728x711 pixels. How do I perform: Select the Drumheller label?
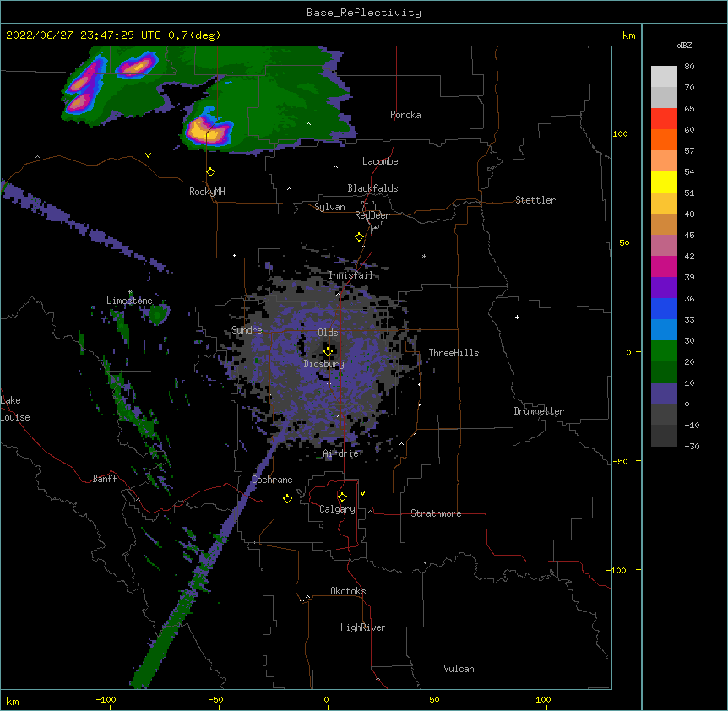[539, 411]
